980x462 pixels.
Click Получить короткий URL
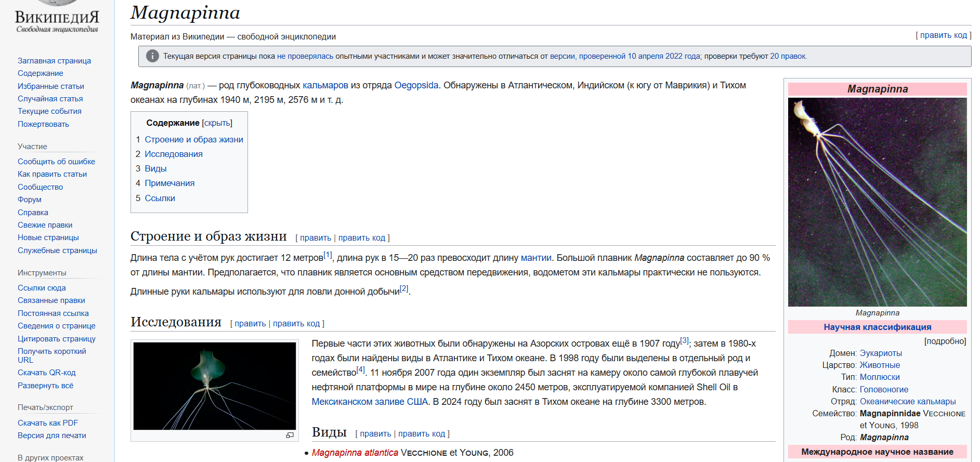(x=52, y=355)
